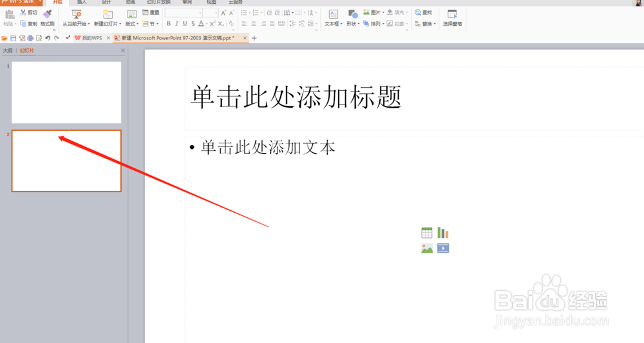644x343 pixels.
Task: Click the insert media icon in placeholder
Action: 443,248
